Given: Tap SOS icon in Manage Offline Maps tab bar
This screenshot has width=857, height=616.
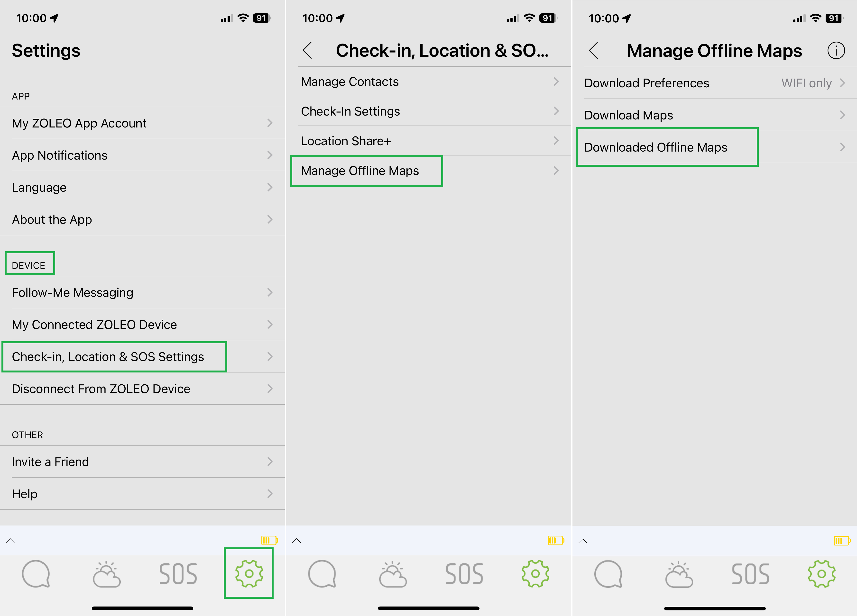Looking at the screenshot, I should click(x=750, y=574).
